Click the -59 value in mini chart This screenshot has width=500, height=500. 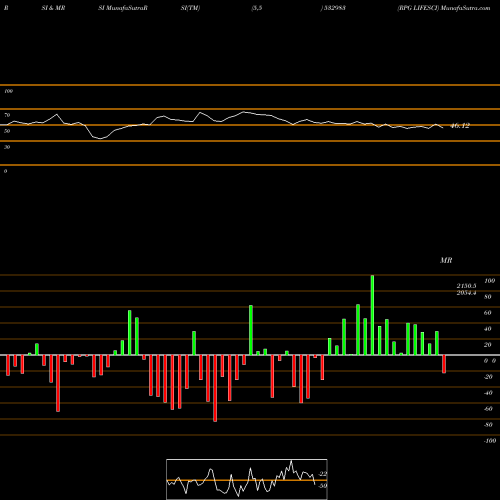point(323,486)
